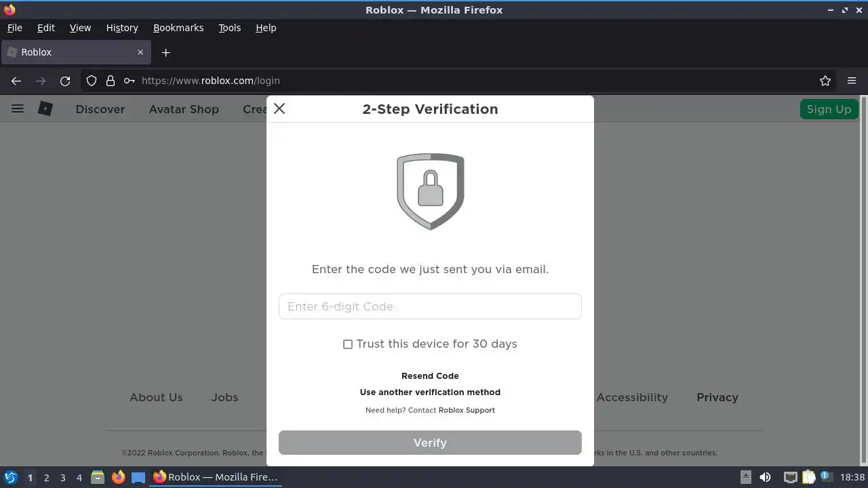Screen dimensions: 868x488
Task: Click the Roblox logo icon
Action: pyautogui.click(x=45, y=108)
